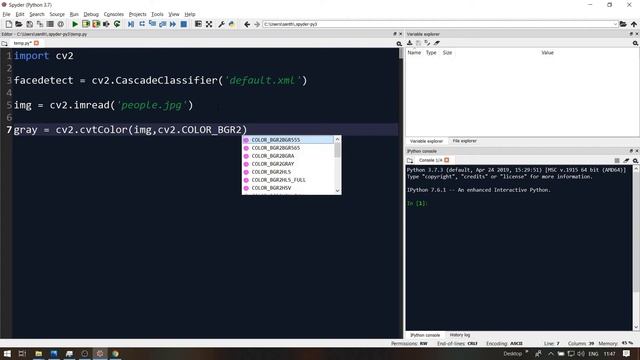This screenshot has height=360, width=640.
Task: Open the File menu
Action: [7, 14]
